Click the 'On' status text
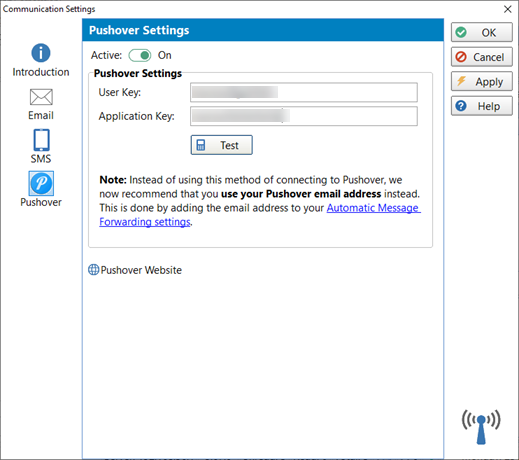The height and width of the screenshot is (460, 519). [165, 55]
